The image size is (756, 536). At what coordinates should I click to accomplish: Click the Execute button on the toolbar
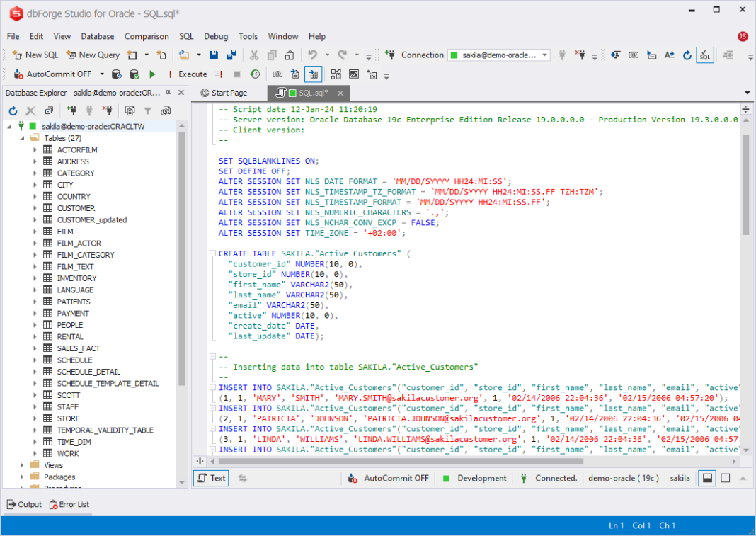pos(191,74)
